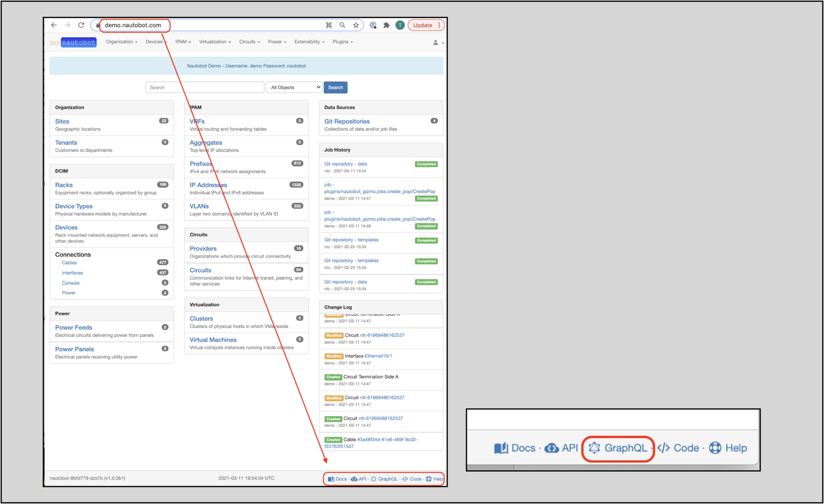Expand the All Objects dropdown

294,87
